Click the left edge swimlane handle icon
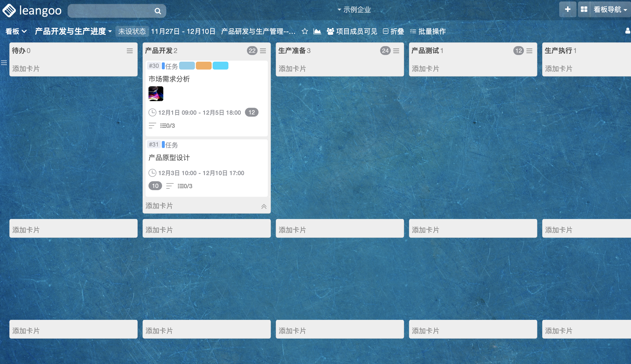 tap(4, 62)
